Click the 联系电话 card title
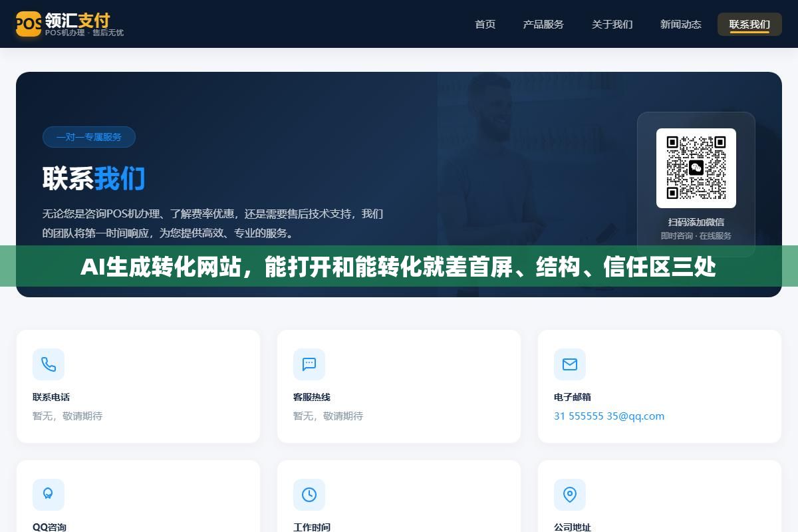Image resolution: width=798 pixels, height=532 pixels. click(51, 397)
